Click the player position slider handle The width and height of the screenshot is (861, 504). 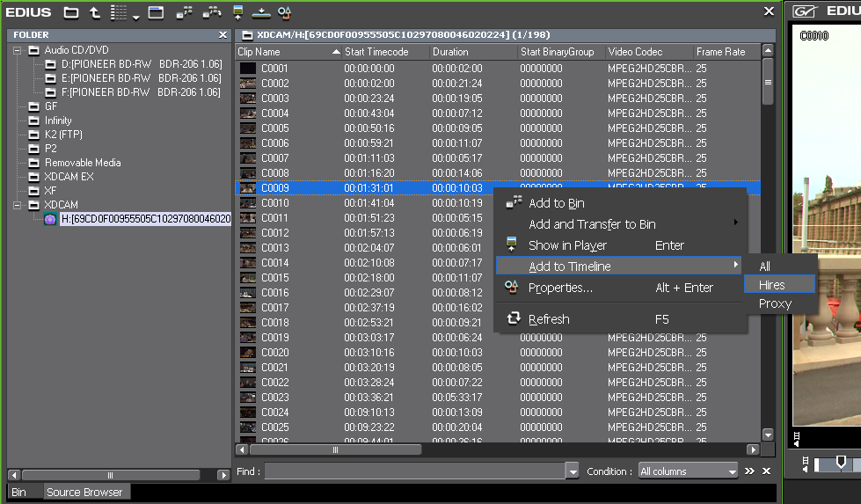tap(841, 462)
